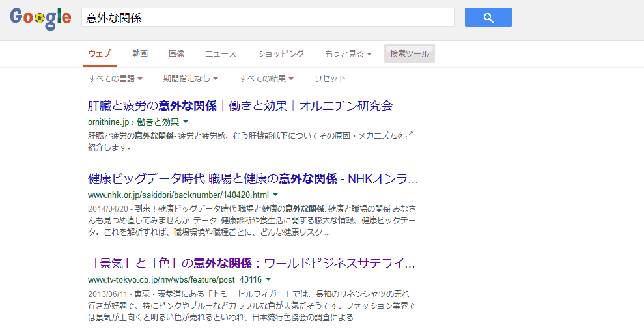Switch to the 動画 tab
Screen dimensions: 644x332
point(140,54)
